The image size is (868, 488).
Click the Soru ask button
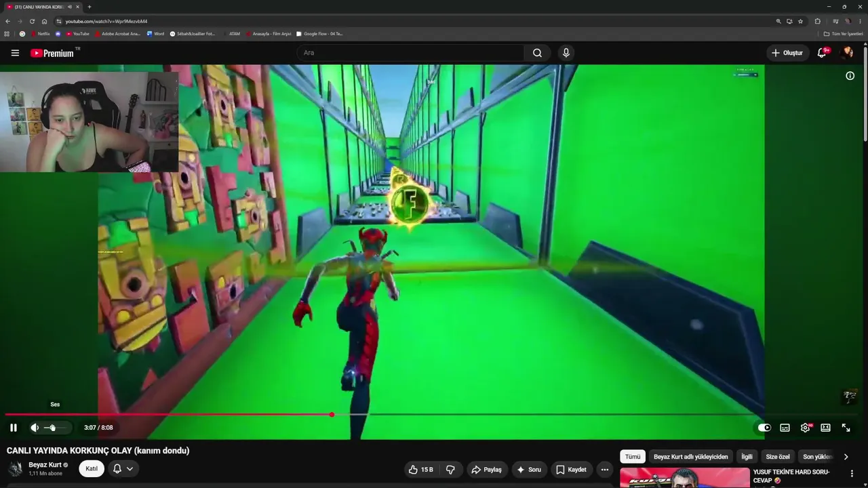tap(529, 470)
